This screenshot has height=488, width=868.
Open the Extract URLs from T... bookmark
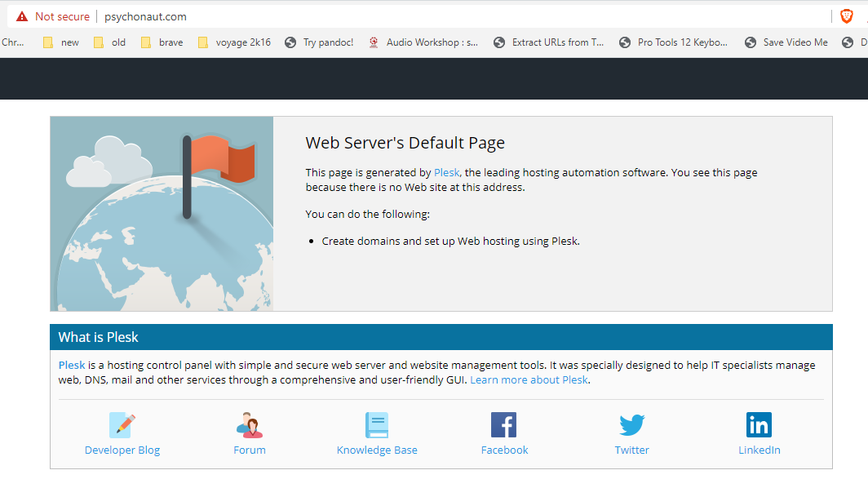(x=548, y=42)
